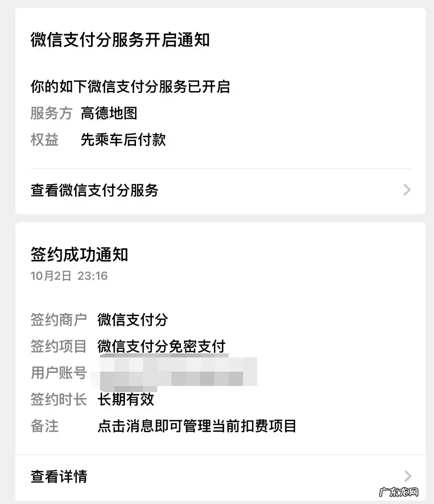Click the 服务方 field label
The image size is (434, 504).
51,114
